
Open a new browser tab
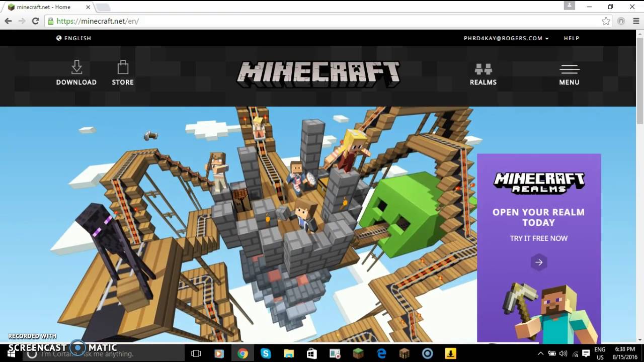click(x=103, y=7)
